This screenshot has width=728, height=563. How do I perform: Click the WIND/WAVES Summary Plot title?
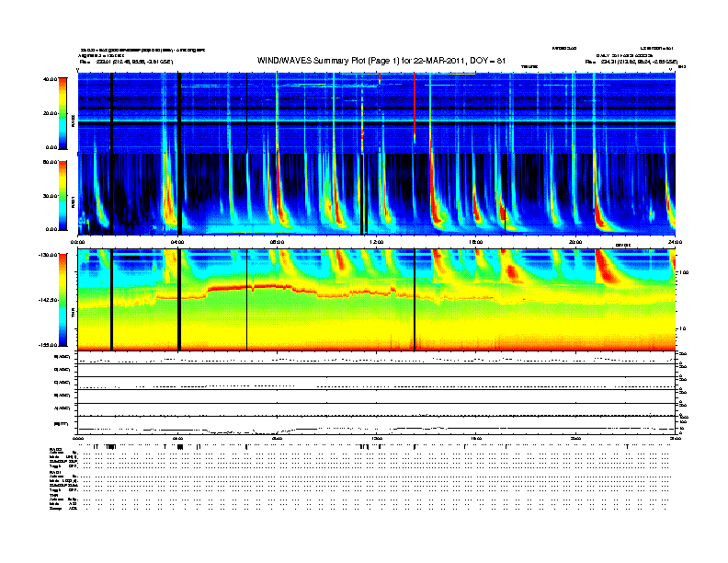tap(381, 61)
